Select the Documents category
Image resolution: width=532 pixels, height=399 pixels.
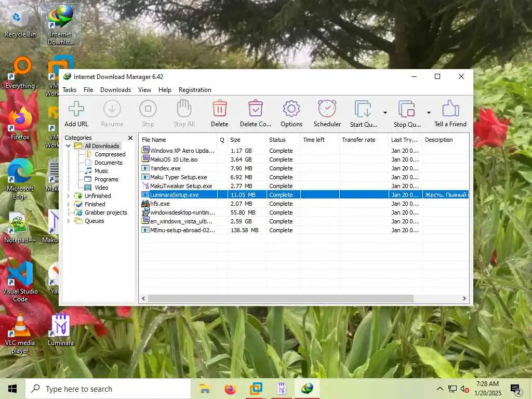point(108,163)
